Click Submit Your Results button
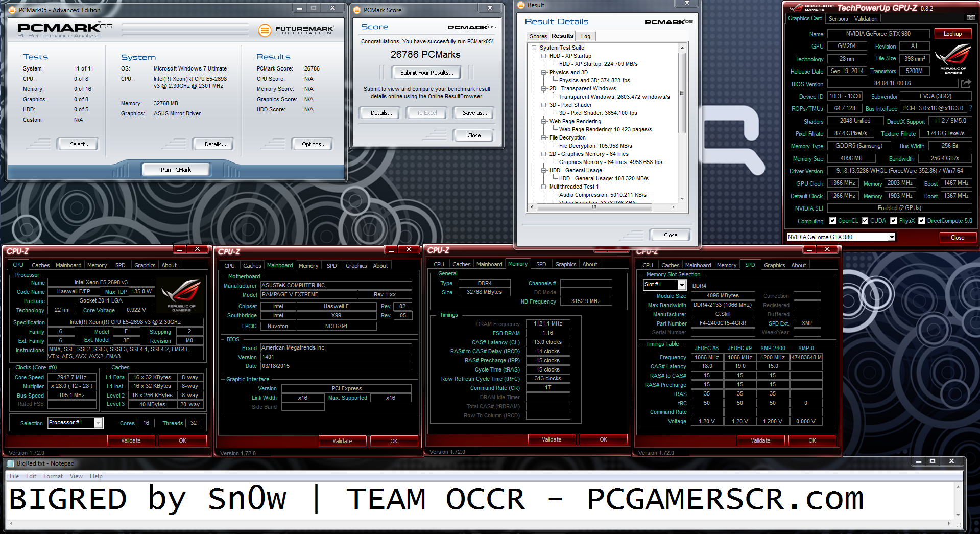 426,73
